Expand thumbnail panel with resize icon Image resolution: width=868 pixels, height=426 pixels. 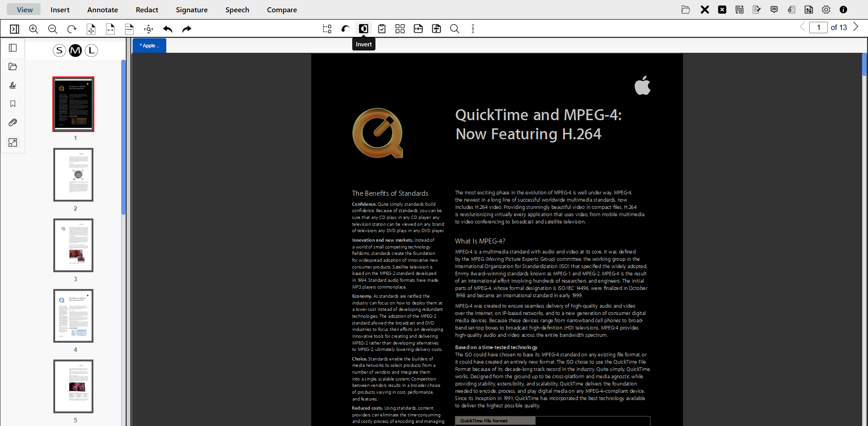(x=13, y=142)
